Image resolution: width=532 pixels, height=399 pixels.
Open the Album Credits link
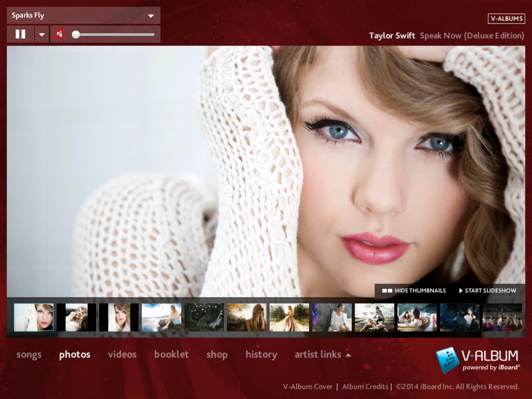click(x=365, y=387)
